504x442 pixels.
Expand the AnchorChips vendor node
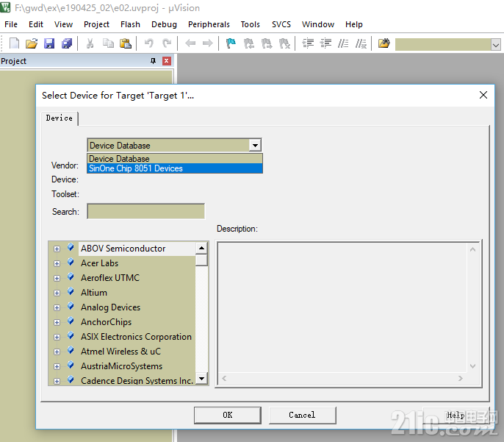pyautogui.click(x=57, y=322)
